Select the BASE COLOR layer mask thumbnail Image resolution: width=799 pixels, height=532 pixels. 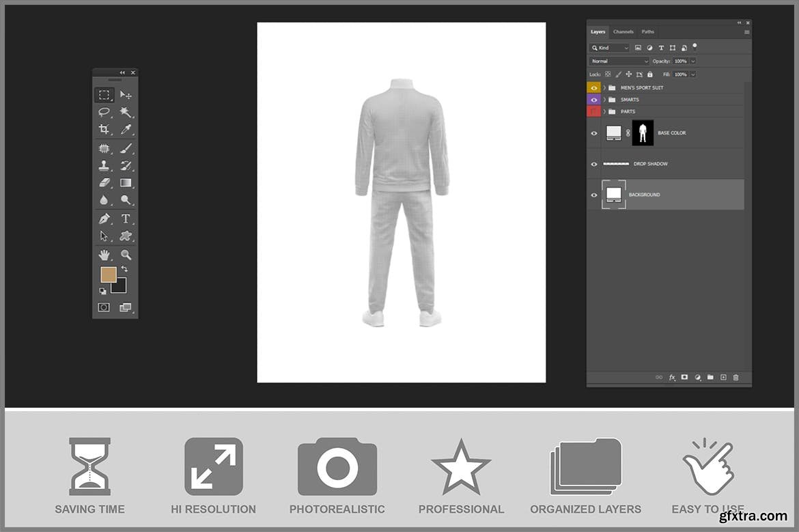[642, 133]
